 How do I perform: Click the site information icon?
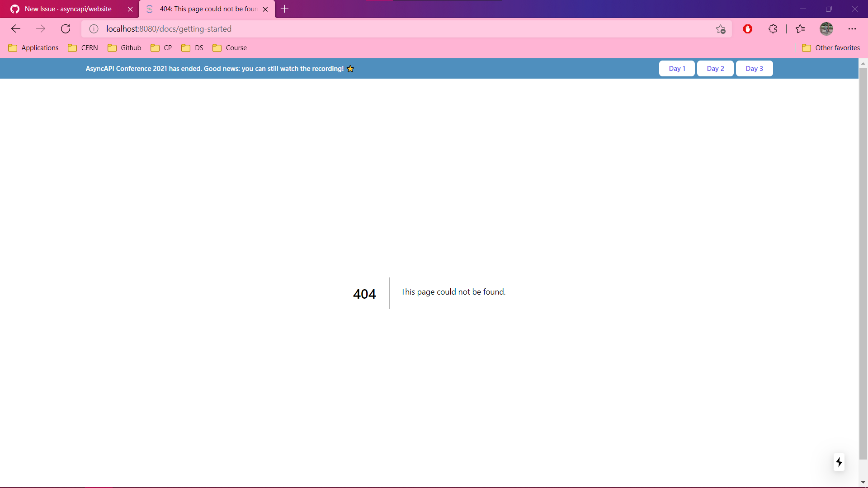[x=94, y=29]
